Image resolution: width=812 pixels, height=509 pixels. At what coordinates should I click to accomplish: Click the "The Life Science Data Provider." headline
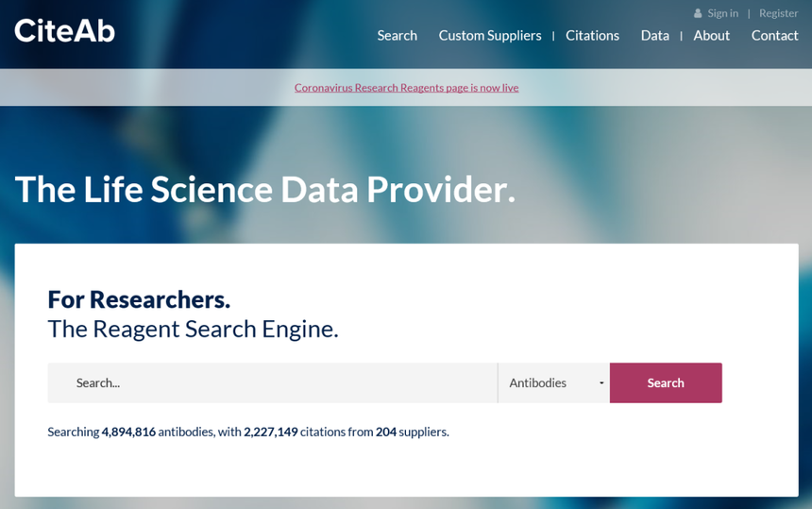click(x=265, y=189)
